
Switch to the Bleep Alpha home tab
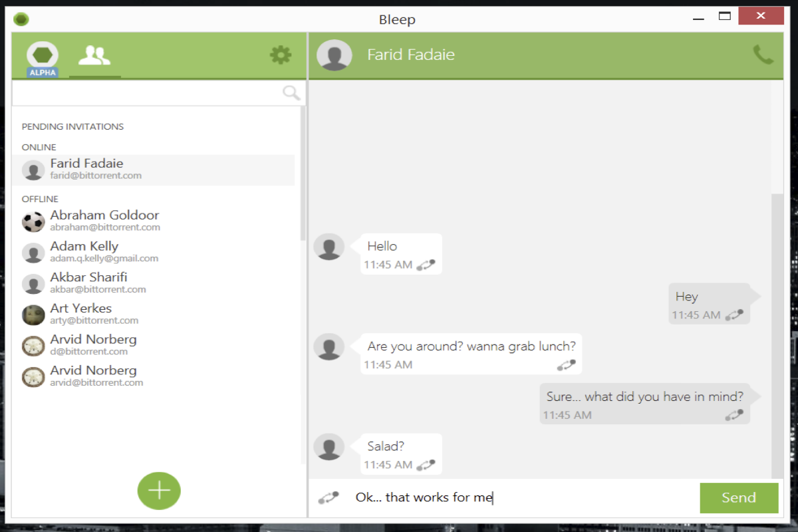41,55
